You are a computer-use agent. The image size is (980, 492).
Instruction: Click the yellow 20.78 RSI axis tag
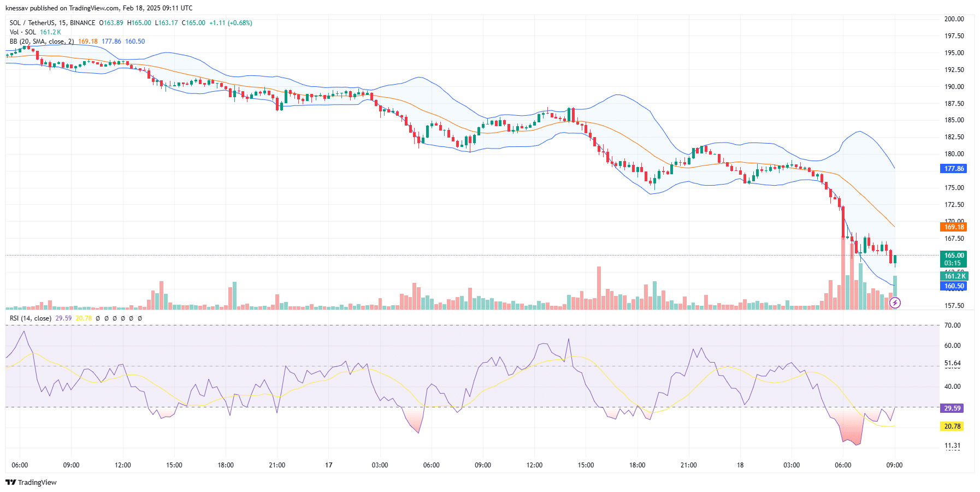(952, 426)
